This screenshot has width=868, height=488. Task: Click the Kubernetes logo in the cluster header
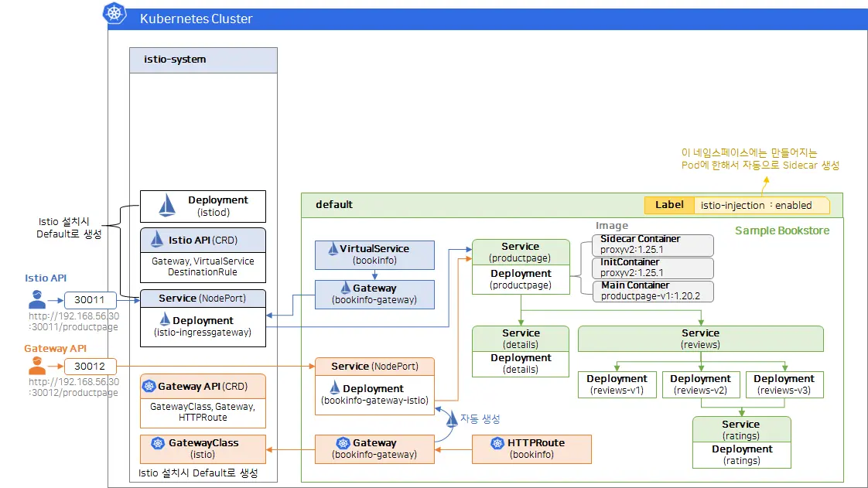pos(115,13)
